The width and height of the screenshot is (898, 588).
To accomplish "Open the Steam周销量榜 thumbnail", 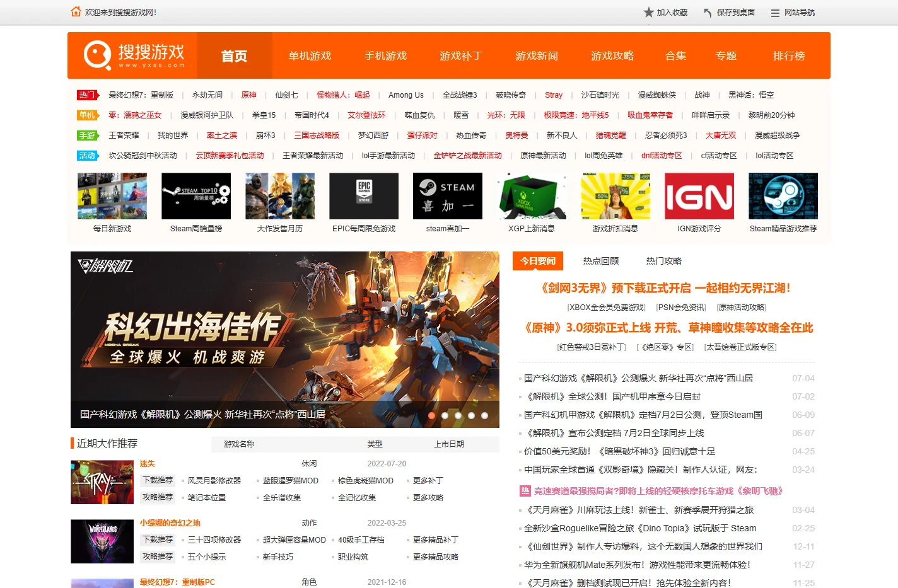I will coord(196,196).
